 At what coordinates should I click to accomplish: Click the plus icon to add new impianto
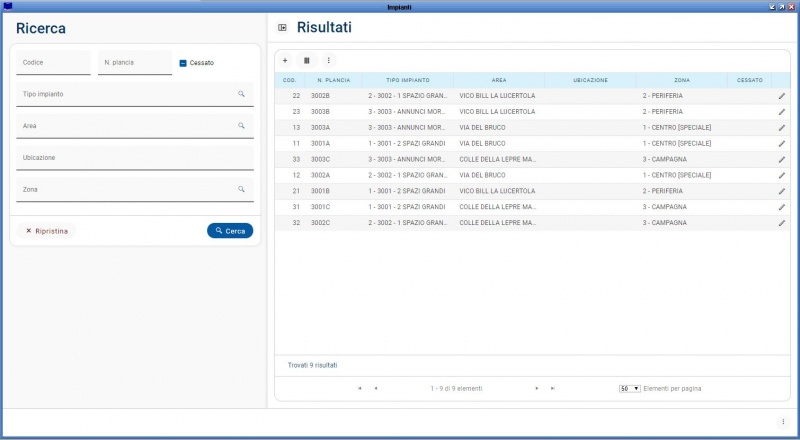click(x=285, y=60)
